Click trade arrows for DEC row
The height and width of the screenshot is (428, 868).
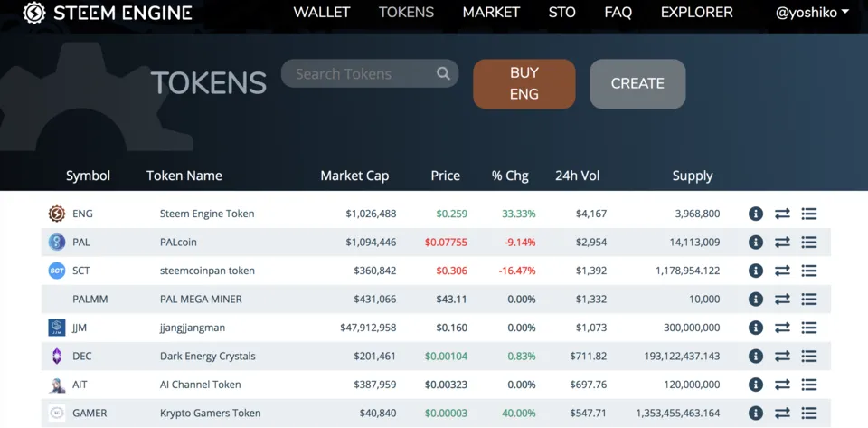tap(782, 356)
